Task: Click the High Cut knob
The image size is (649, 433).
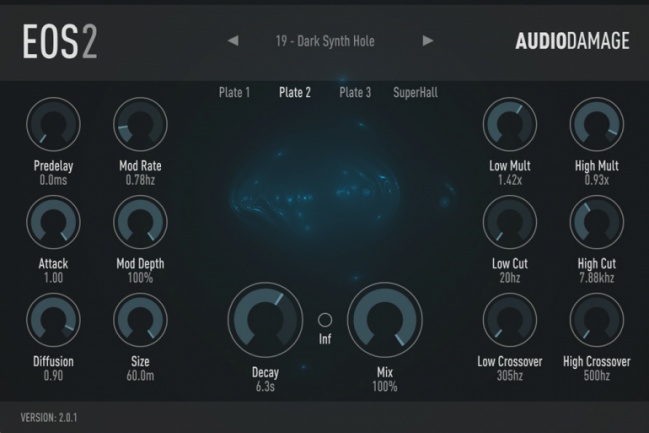Action: tap(596, 222)
